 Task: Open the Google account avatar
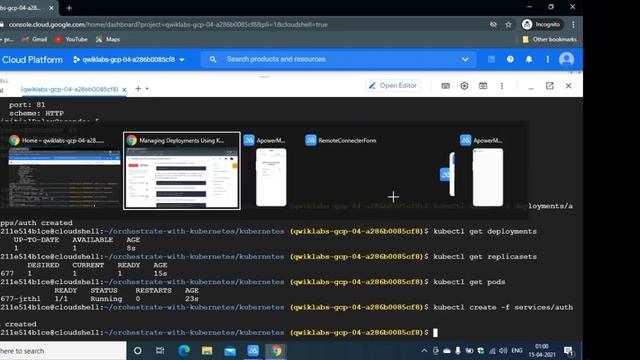[x=567, y=60]
